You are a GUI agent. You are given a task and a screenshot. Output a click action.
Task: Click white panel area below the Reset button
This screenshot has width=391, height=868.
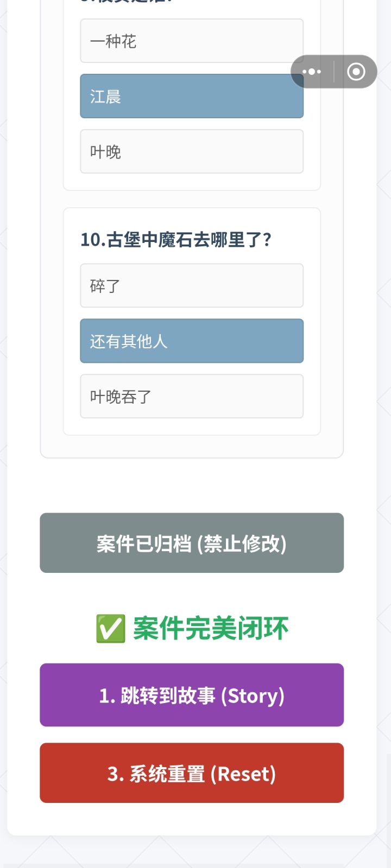click(x=192, y=819)
